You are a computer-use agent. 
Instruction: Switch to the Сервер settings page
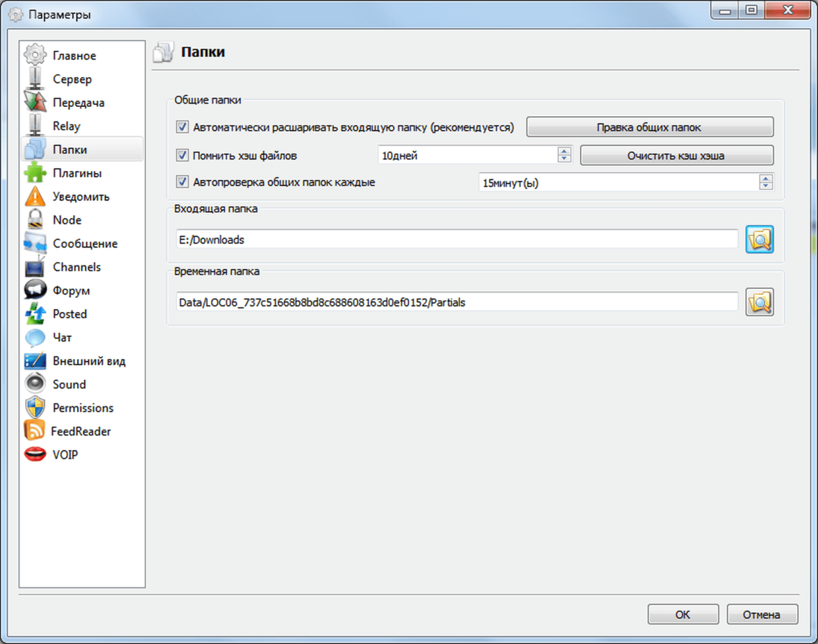click(x=72, y=79)
